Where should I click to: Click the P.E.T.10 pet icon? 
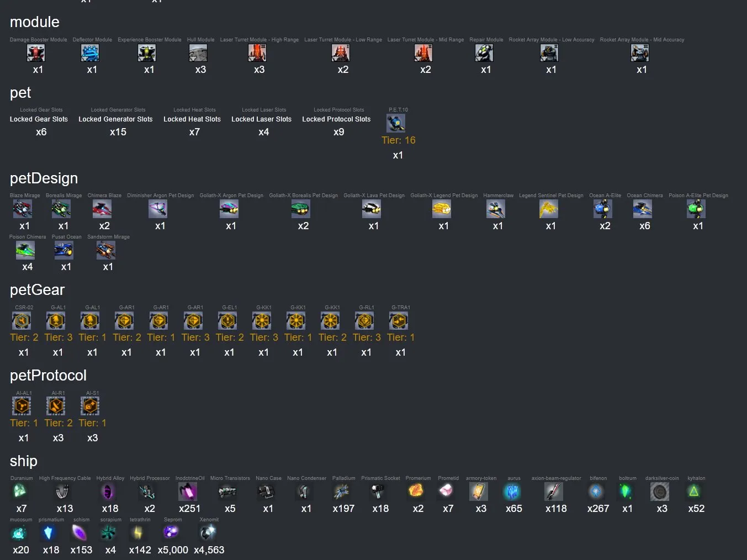pyautogui.click(x=396, y=123)
